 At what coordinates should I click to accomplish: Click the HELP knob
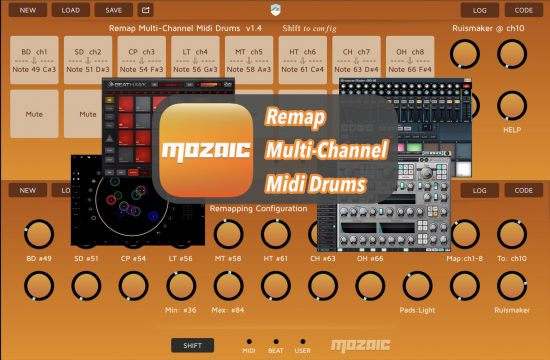(x=512, y=106)
